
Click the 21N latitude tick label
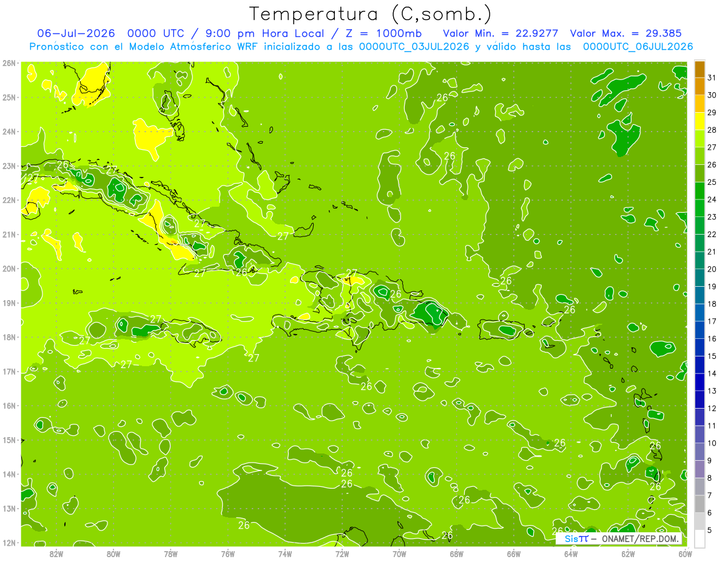(9, 234)
